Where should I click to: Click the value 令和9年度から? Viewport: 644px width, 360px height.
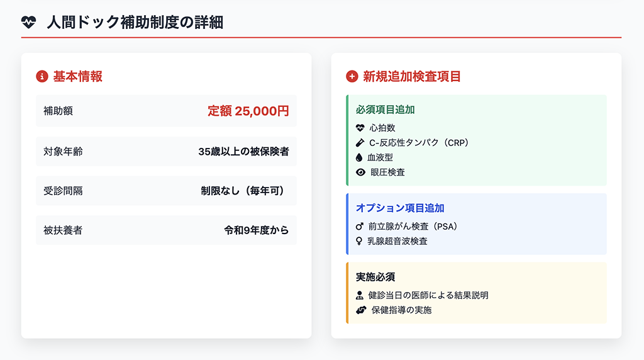click(257, 230)
